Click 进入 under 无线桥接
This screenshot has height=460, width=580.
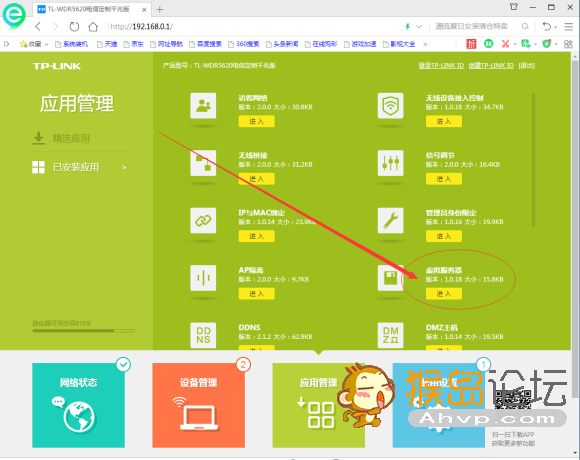(x=257, y=179)
